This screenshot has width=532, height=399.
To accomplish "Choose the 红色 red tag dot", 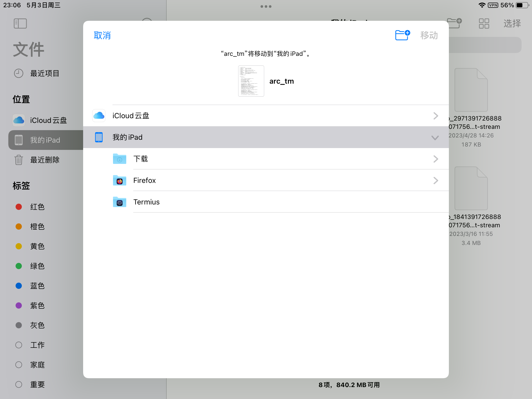I will [x=19, y=207].
